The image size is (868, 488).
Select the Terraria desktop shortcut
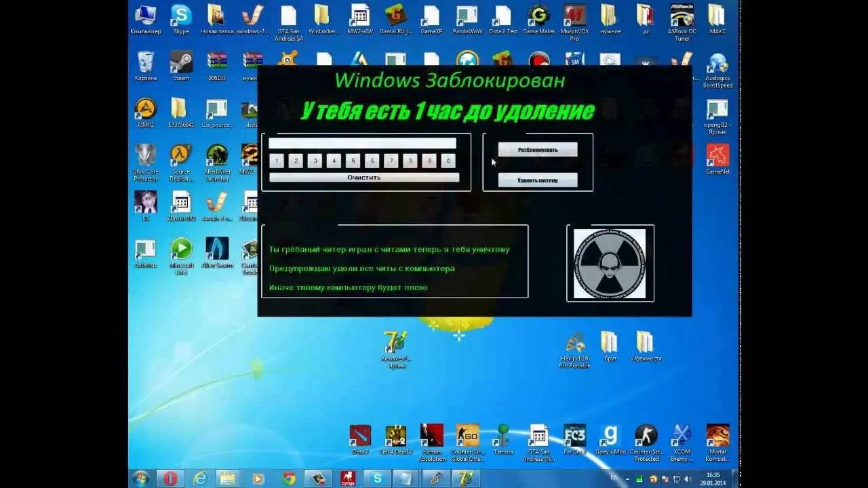502,440
